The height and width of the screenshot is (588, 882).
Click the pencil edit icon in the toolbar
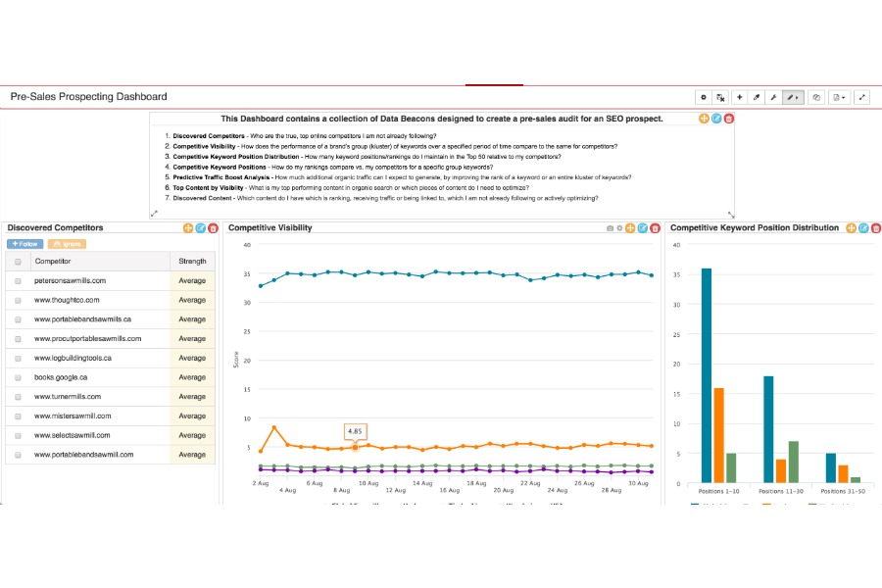789,97
